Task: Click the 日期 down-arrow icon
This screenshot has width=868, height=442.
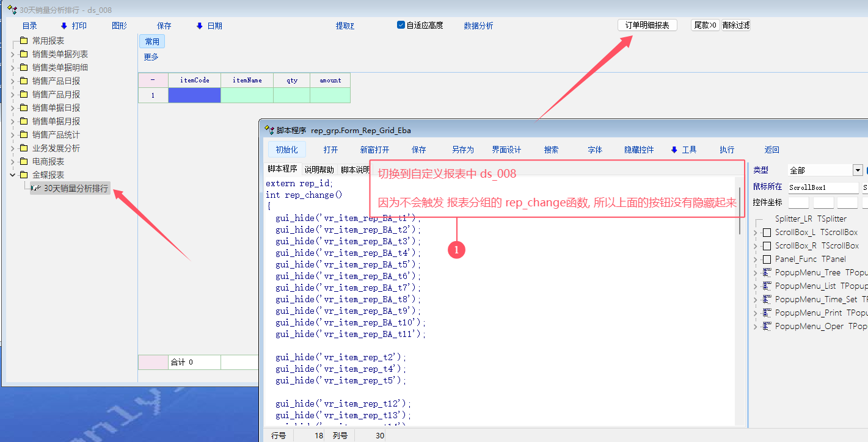Action: 199,26
